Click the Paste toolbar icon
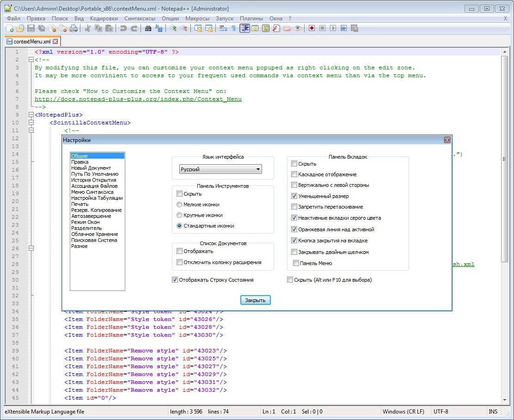 [x=109, y=29]
